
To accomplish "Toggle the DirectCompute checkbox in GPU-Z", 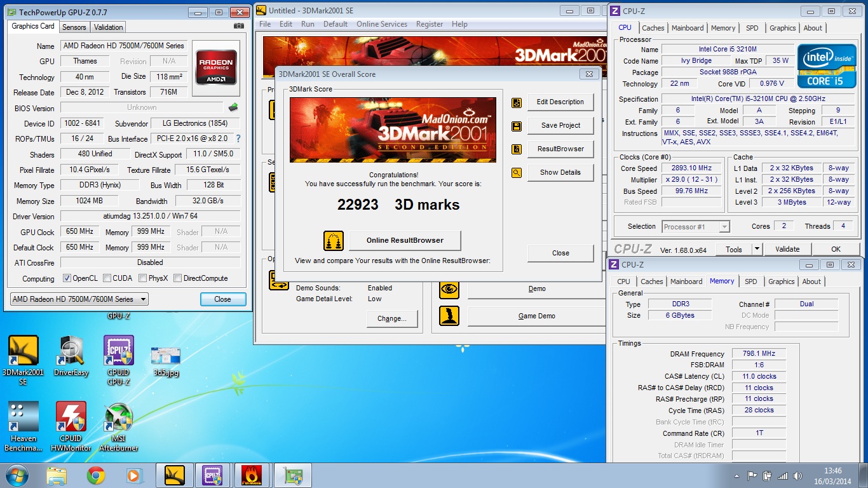I will click(x=177, y=278).
